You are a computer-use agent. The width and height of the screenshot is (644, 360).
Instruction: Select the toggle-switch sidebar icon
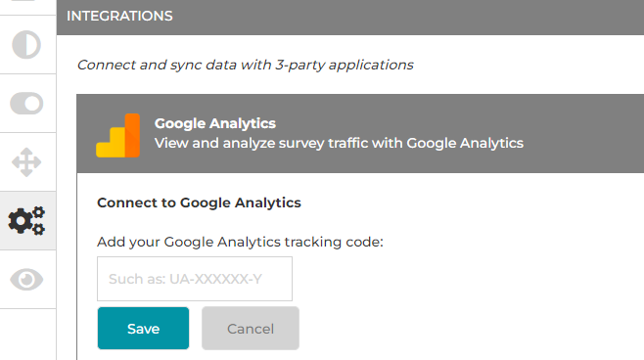pyautogui.click(x=26, y=103)
